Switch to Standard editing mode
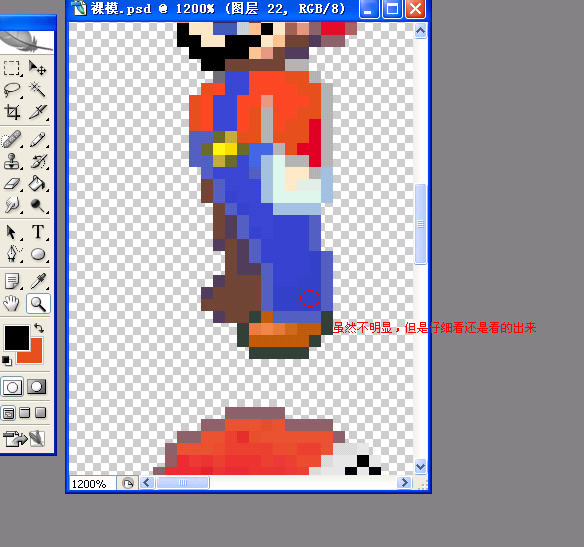 [x=12, y=387]
